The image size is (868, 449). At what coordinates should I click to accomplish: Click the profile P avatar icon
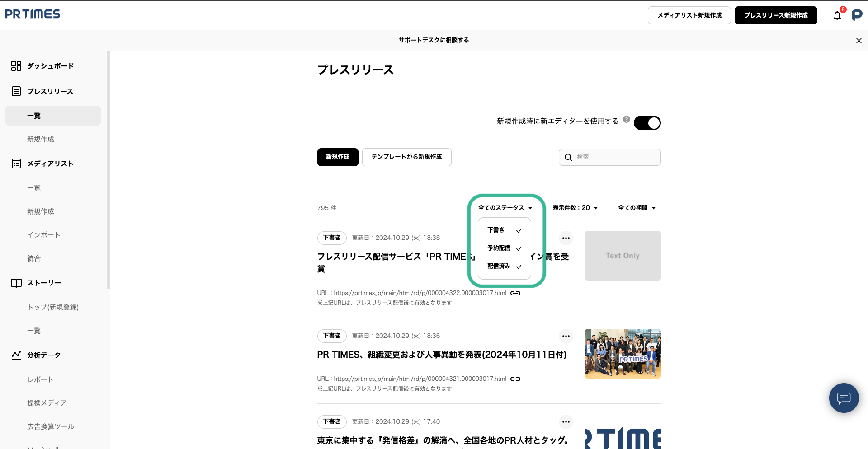[857, 15]
